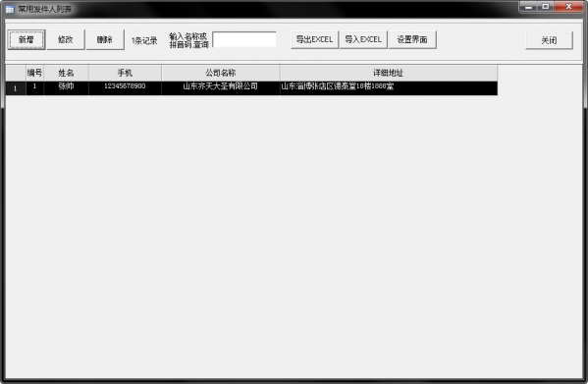Click the 1条记录 record count label
588x384 pixels.
144,40
